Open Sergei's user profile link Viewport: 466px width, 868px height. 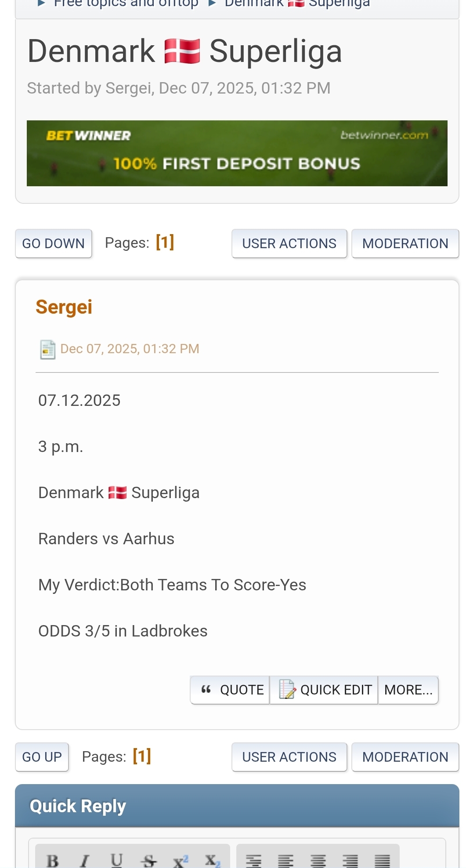pos(64,307)
